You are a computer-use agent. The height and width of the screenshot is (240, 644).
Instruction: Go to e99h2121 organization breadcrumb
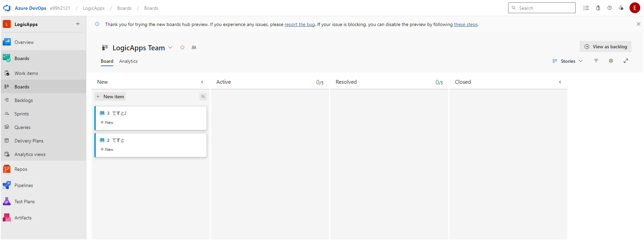[60, 8]
